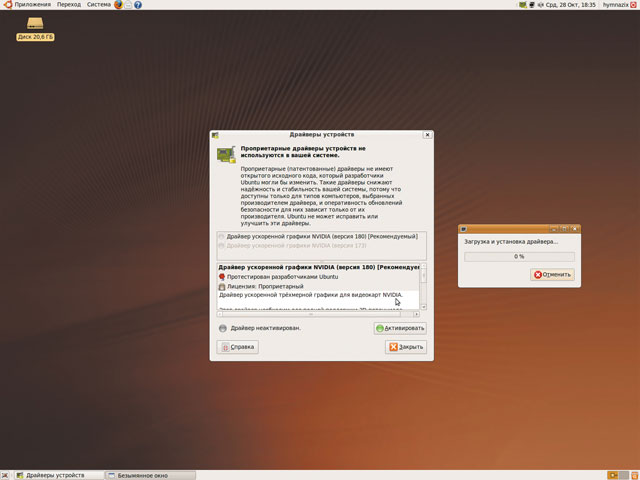Click the license icon next to 'Лицензия'
Viewport: 640px width, 480px height.
pos(222,287)
